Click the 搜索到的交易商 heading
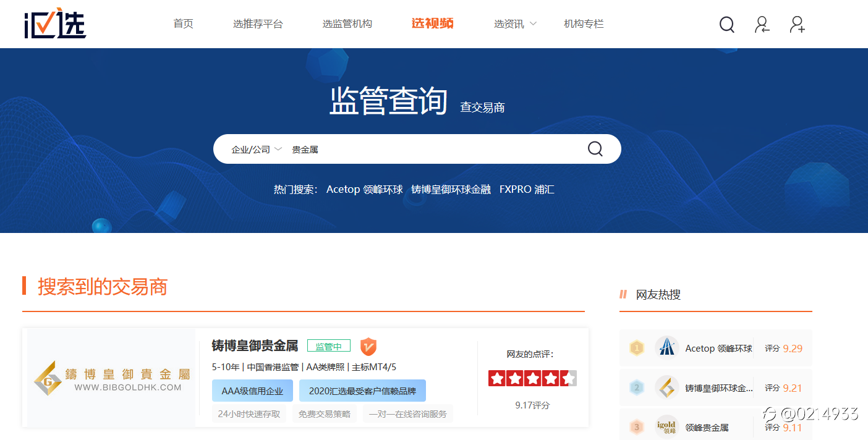 (103, 286)
